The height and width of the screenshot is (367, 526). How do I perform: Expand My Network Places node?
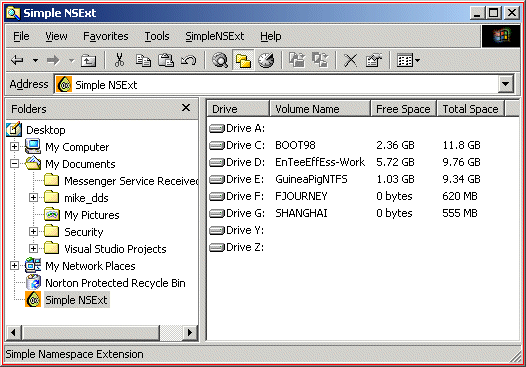coord(14,266)
